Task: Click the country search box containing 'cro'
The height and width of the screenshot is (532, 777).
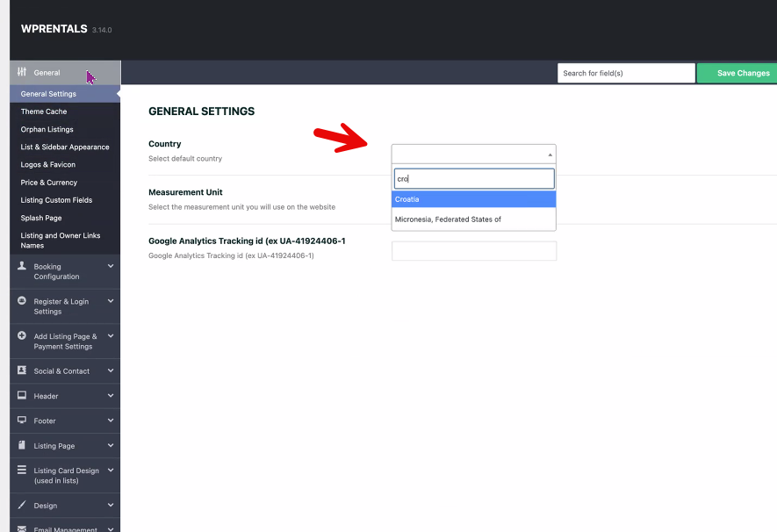Action: click(474, 178)
